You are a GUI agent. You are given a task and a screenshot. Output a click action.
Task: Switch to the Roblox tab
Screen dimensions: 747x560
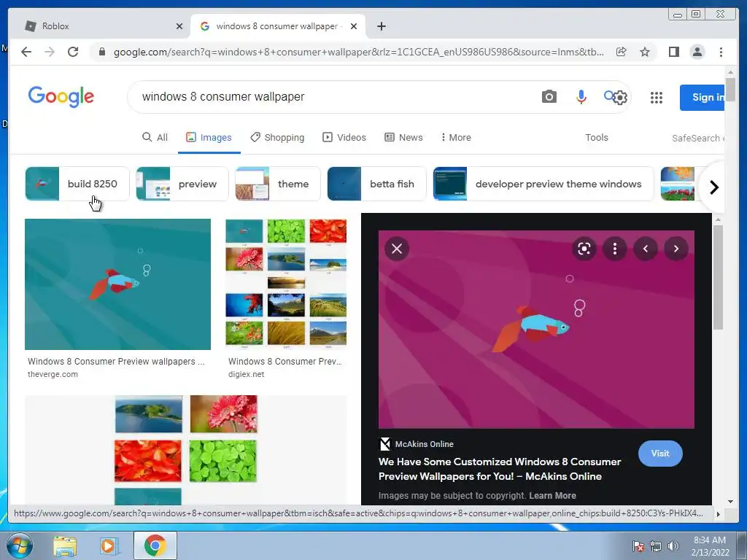pyautogui.click(x=98, y=26)
